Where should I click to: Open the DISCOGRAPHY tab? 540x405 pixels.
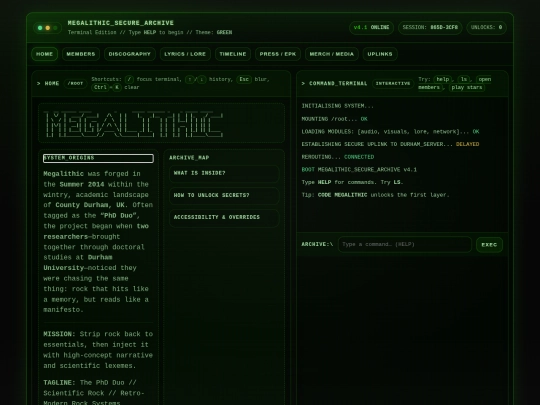tap(129, 54)
